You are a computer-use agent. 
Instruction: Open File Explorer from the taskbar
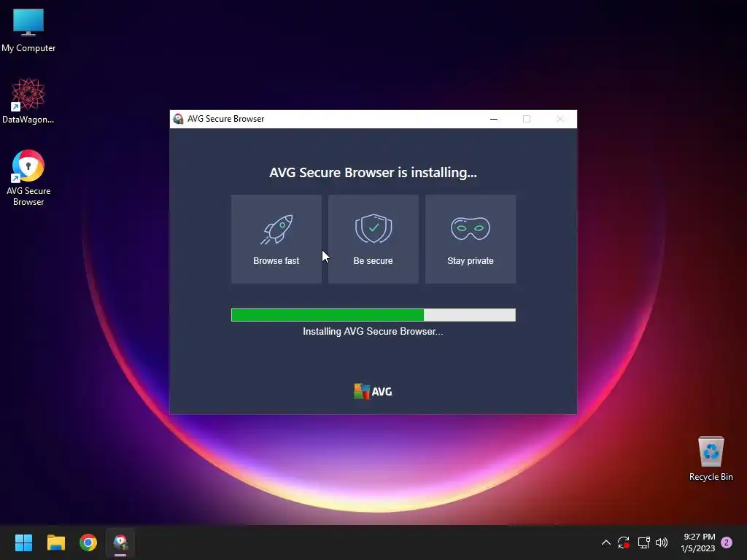(55, 542)
